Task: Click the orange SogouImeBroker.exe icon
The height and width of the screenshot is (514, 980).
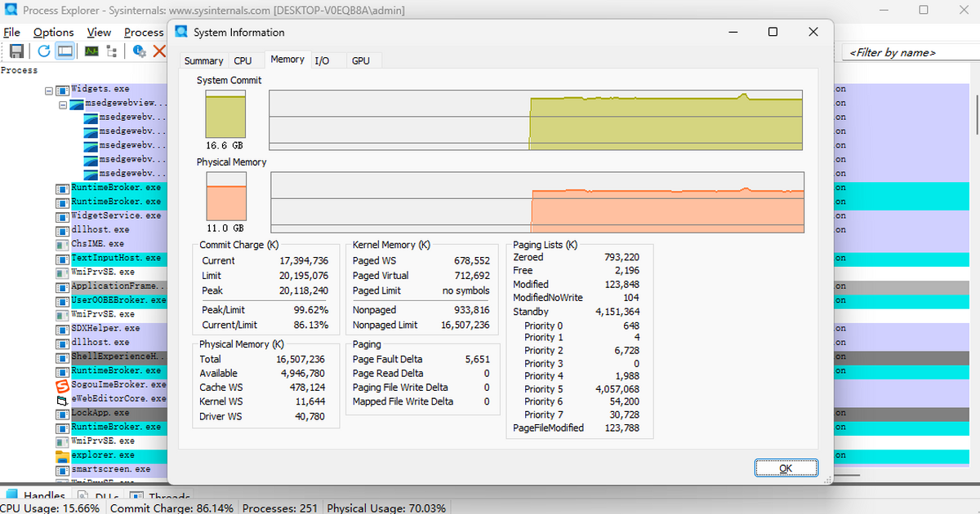Action: click(x=62, y=385)
